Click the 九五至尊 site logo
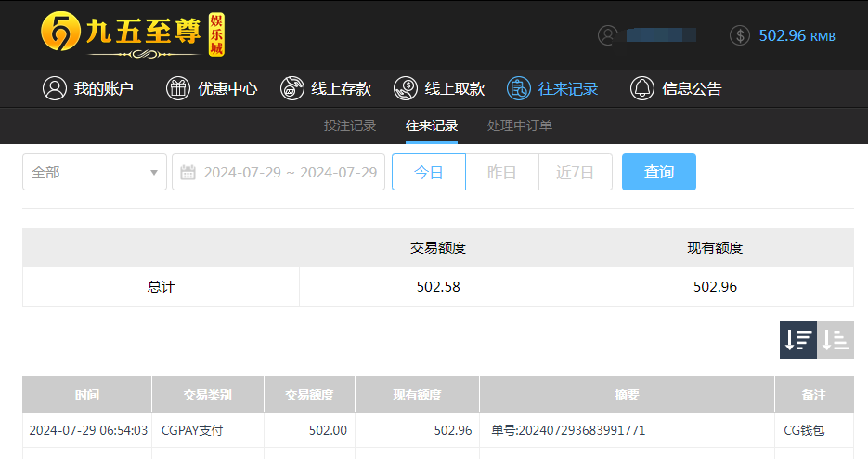 tap(133, 34)
